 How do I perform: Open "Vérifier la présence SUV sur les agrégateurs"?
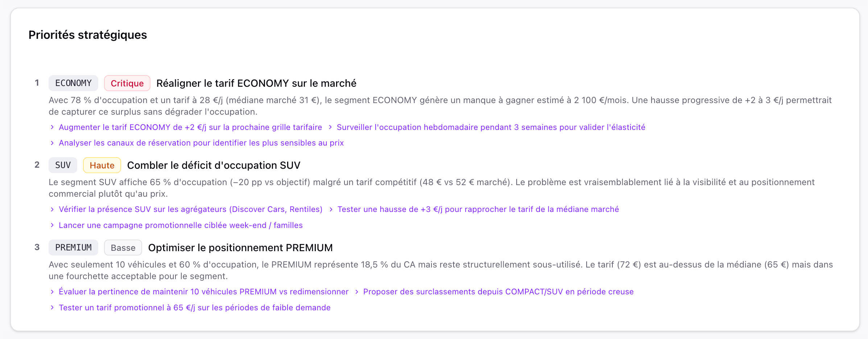(190, 209)
